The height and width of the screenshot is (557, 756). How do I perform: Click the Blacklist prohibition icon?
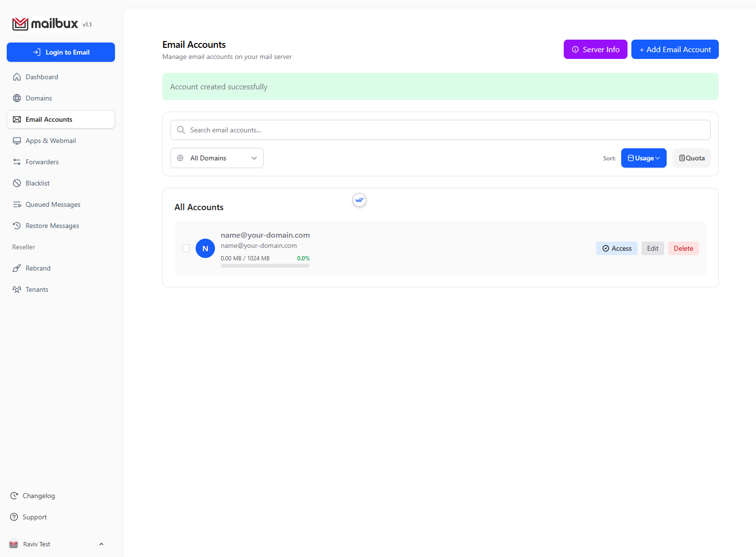17,183
